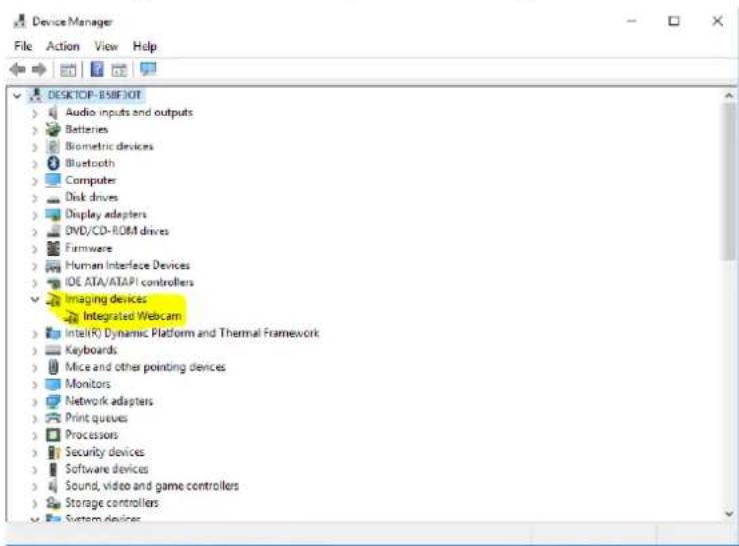Click the Batteries category icon
This screenshot has width=739, height=546.
click(53, 129)
